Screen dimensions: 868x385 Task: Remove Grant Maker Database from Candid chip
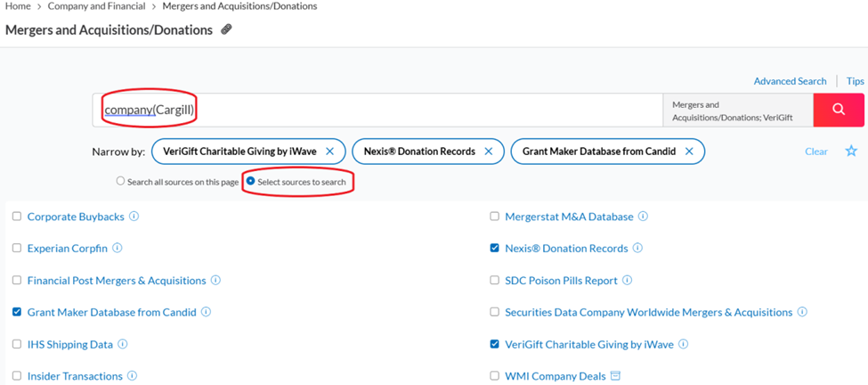tap(689, 152)
